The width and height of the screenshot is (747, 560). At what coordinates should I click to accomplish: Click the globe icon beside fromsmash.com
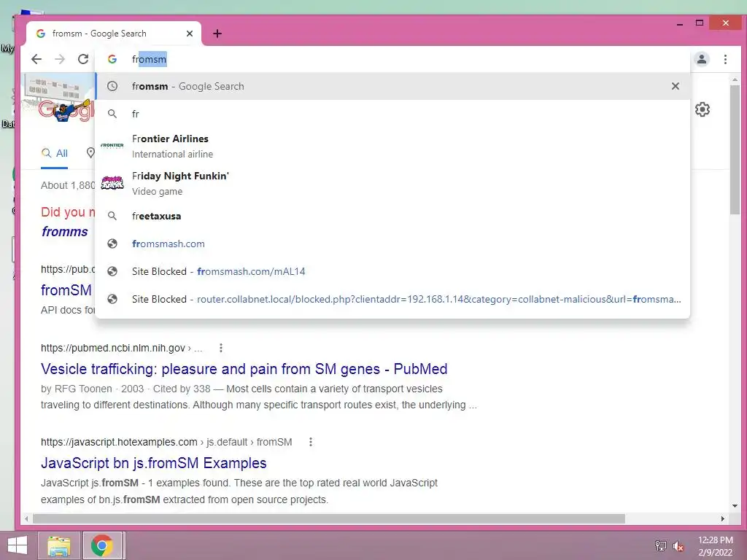pos(112,244)
